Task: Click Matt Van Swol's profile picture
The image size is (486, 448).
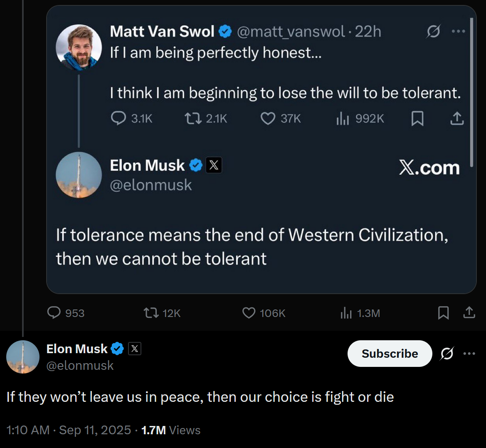Action: click(x=79, y=47)
